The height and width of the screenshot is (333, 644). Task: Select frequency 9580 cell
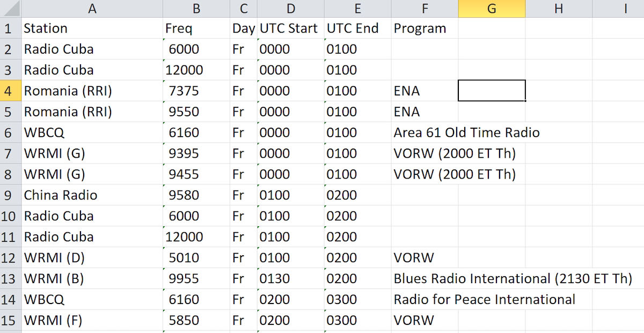196,195
